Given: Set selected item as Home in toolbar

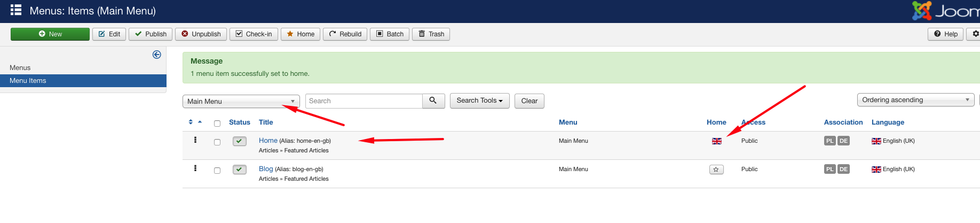Looking at the screenshot, I should pos(301,34).
